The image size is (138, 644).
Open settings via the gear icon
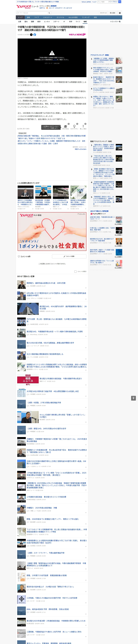pyautogui.click(x=120, y=13)
